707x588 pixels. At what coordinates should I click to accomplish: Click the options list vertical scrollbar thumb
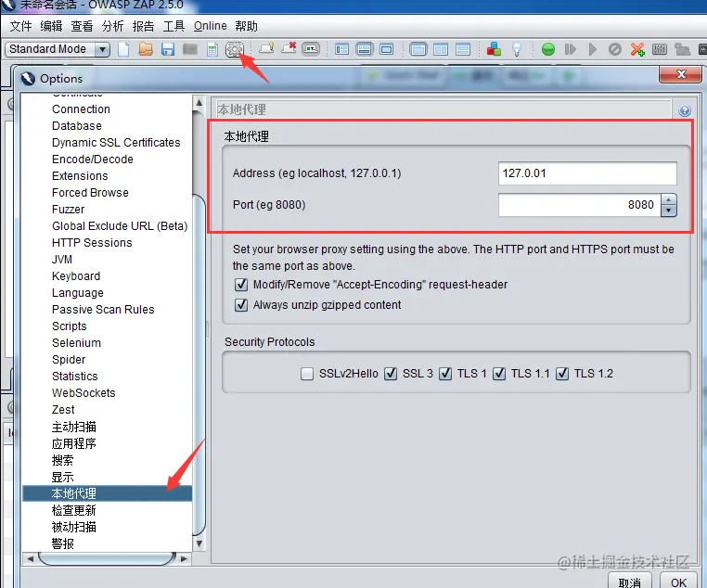click(199, 365)
